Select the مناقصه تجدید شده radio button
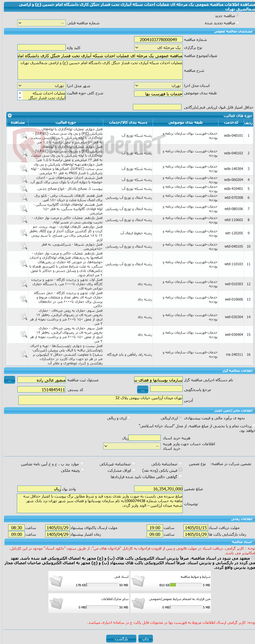This screenshot has height=644, width=255. point(238,23)
